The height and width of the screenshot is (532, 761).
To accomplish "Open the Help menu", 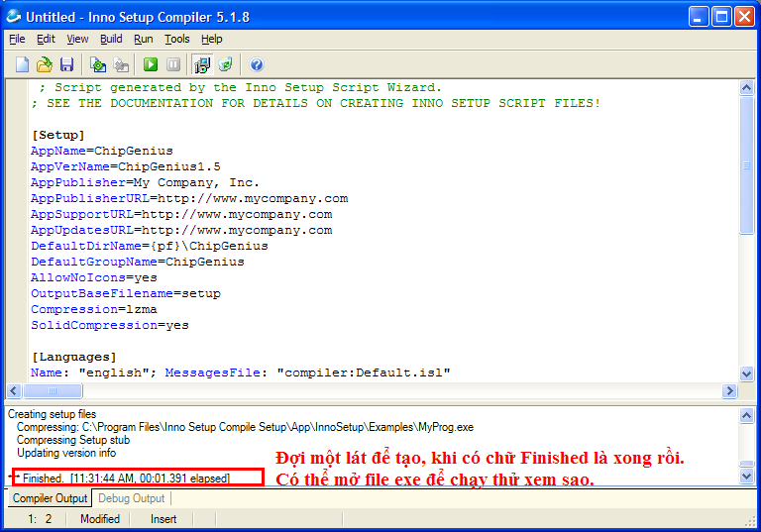I will [x=212, y=39].
